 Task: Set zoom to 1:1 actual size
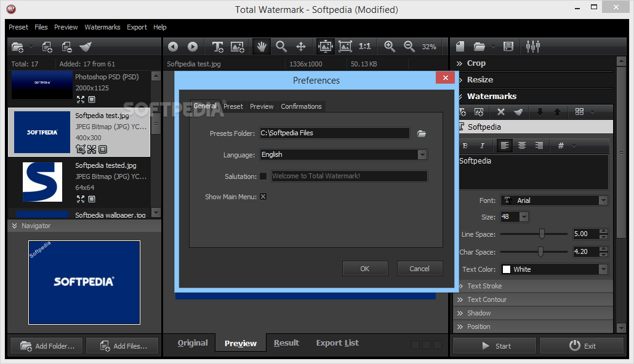[365, 47]
